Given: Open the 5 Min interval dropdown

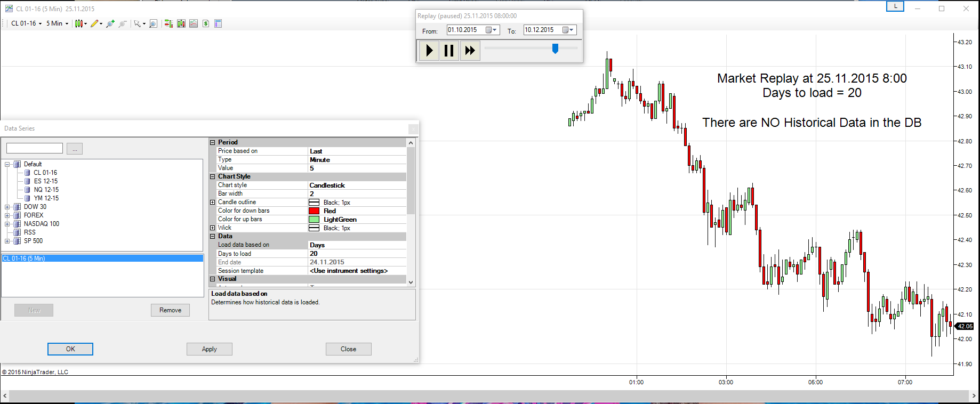Looking at the screenshot, I should pyautogui.click(x=57, y=23).
